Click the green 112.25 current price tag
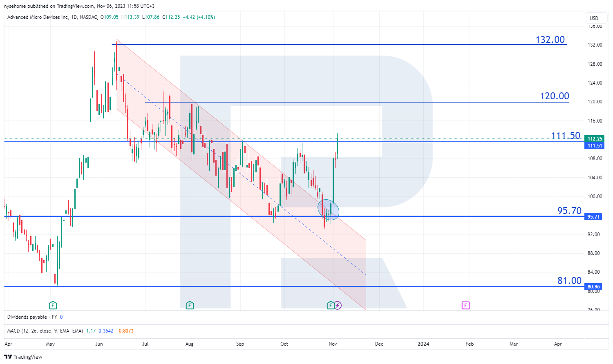The image size is (613, 364). tap(594, 139)
